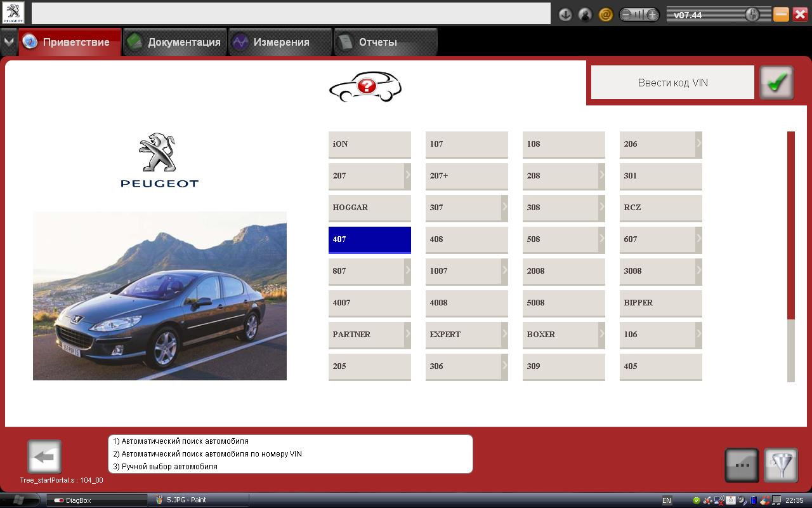This screenshot has height=508, width=812.
Task: Select the HOGGAR model
Action: click(370, 208)
